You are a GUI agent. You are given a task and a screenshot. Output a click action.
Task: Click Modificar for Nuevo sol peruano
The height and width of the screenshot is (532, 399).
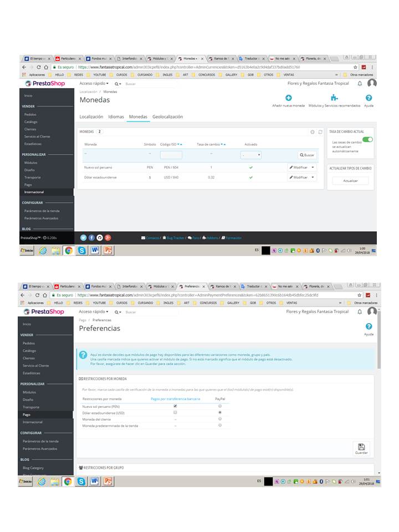pos(299,167)
